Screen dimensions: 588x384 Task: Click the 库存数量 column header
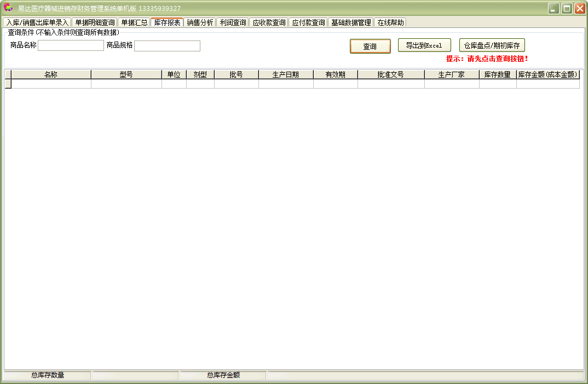498,74
